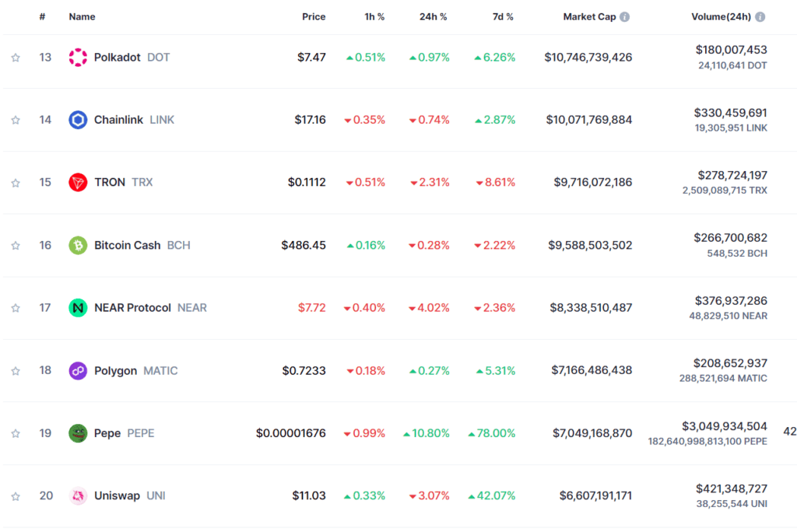
Task: Sort table by Price column header
Action: pos(314,17)
